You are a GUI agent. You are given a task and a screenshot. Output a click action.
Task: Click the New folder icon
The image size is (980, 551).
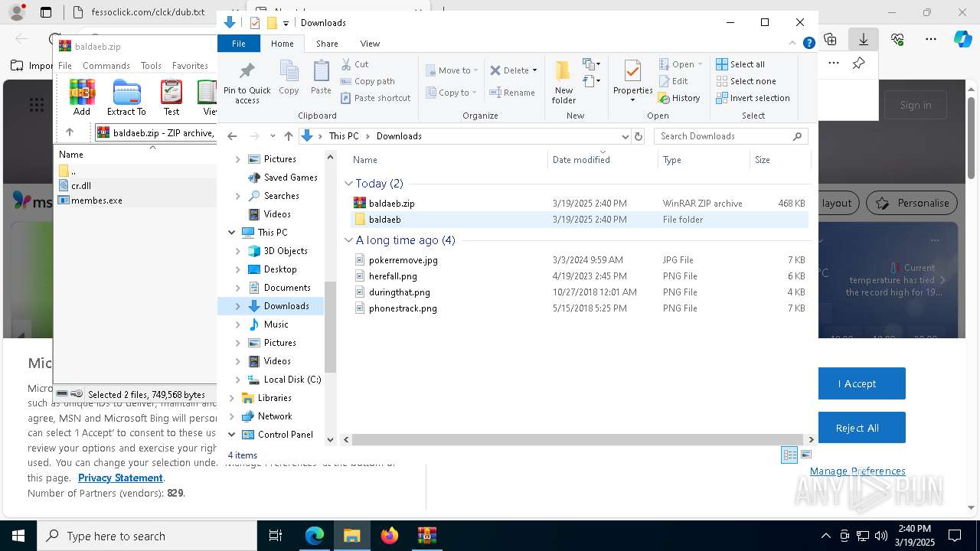click(x=563, y=82)
